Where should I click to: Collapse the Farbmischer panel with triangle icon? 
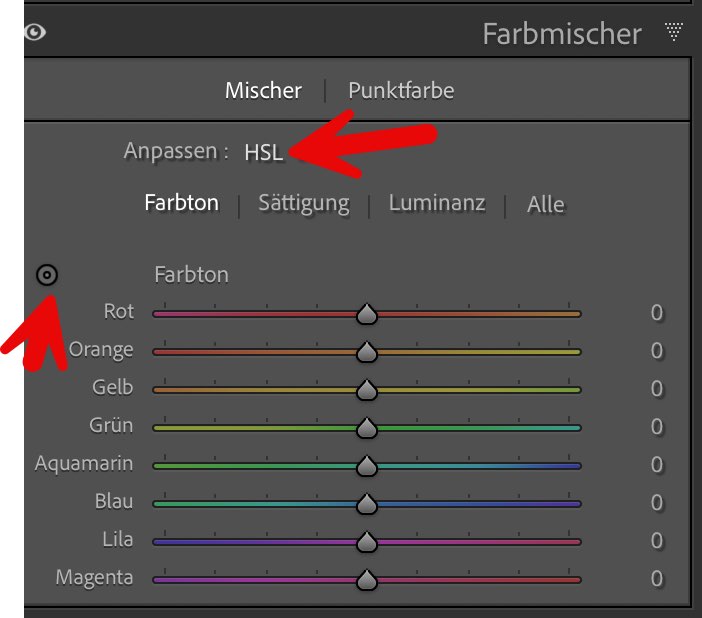pyautogui.click(x=674, y=32)
